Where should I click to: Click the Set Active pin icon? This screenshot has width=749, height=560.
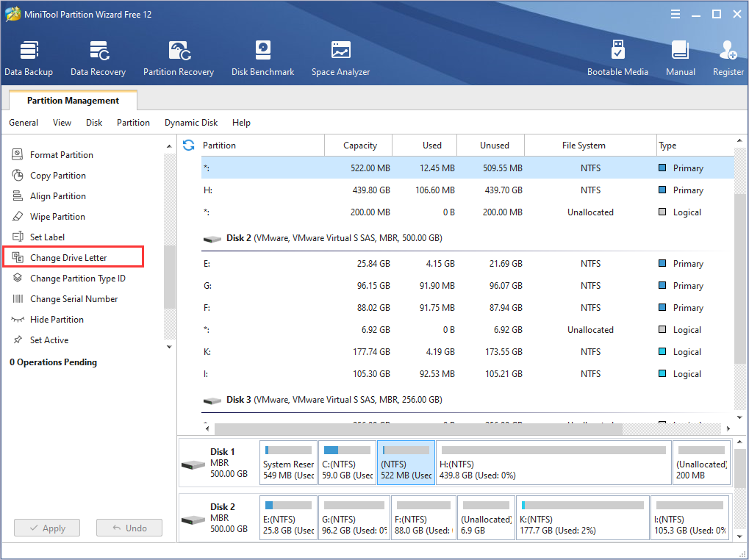pos(18,340)
